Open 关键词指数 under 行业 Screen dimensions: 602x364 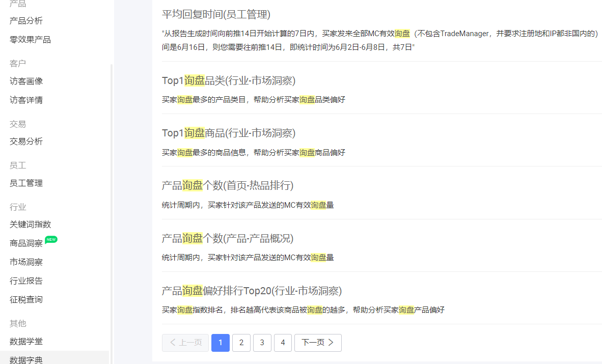click(30, 225)
